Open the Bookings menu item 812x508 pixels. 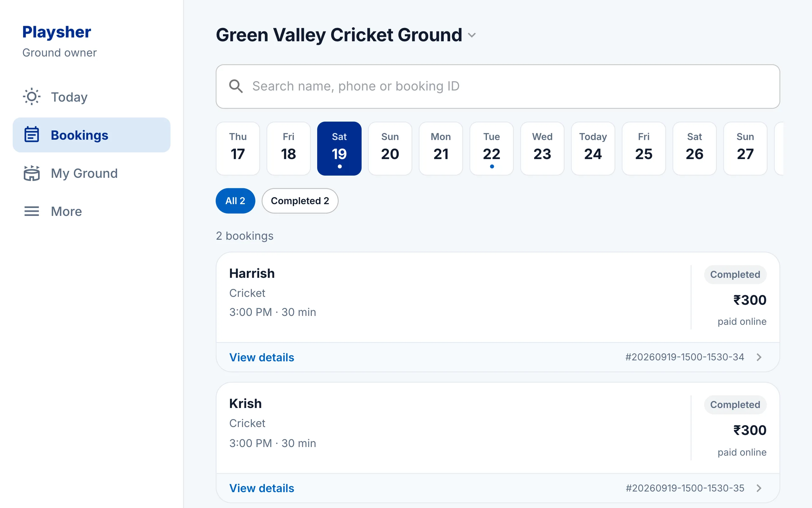click(x=92, y=135)
